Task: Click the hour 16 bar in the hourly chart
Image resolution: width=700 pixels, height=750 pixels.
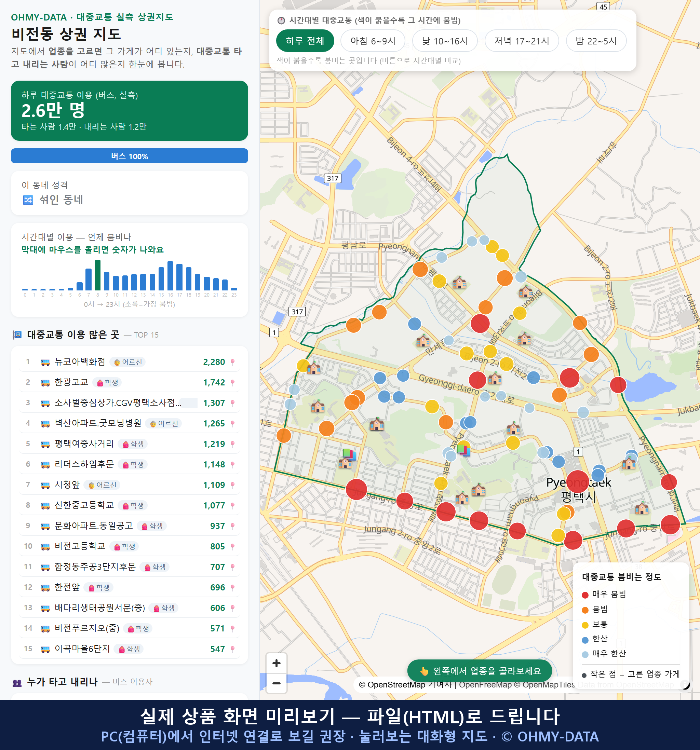Action: click(x=170, y=275)
